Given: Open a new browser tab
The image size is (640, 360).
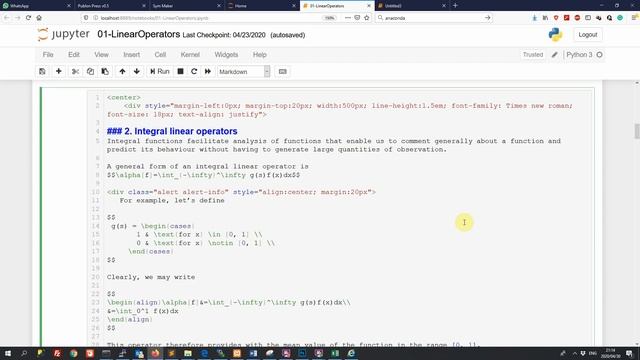Looking at the screenshot, I should 455,6.
